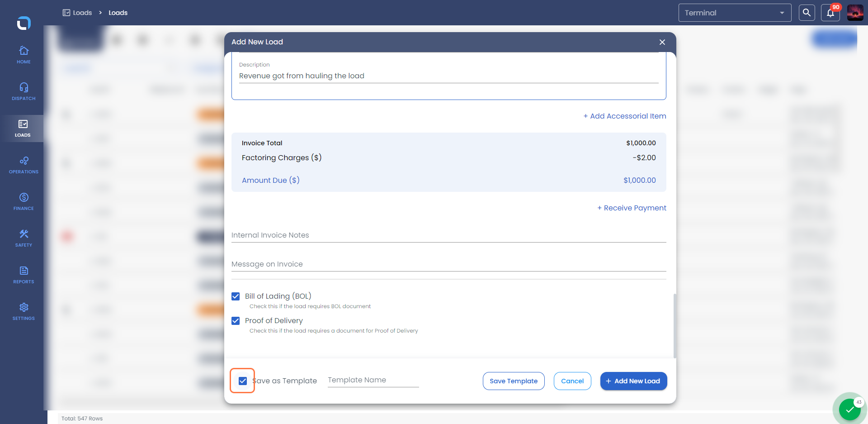This screenshot has width=868, height=424.
Task: Click the current Loads breadcrumb text
Action: point(118,13)
